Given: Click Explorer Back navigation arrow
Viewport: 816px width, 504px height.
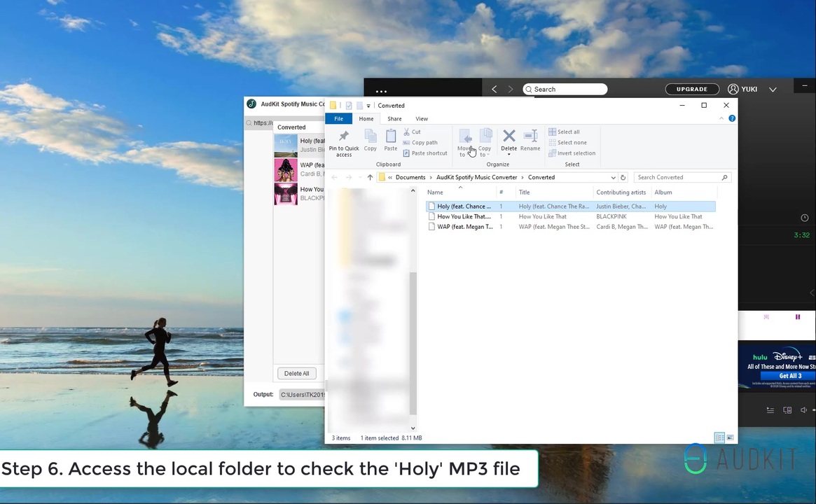Looking at the screenshot, I should (x=334, y=177).
